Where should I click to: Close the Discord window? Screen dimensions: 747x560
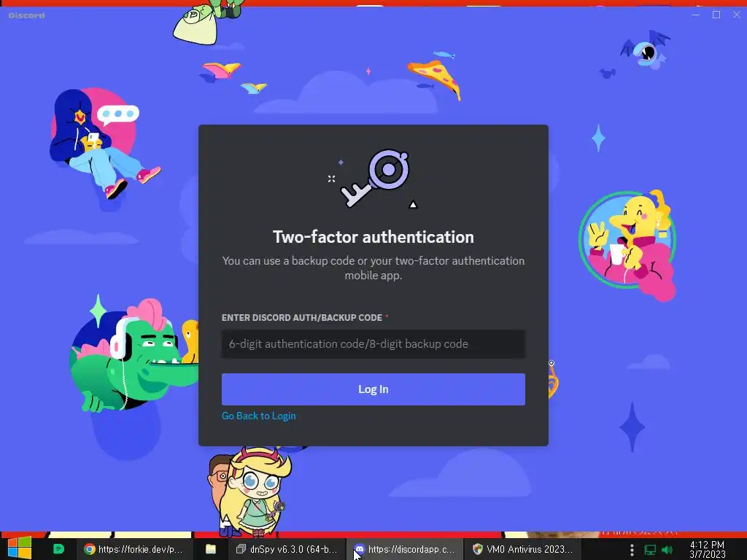[x=737, y=15]
